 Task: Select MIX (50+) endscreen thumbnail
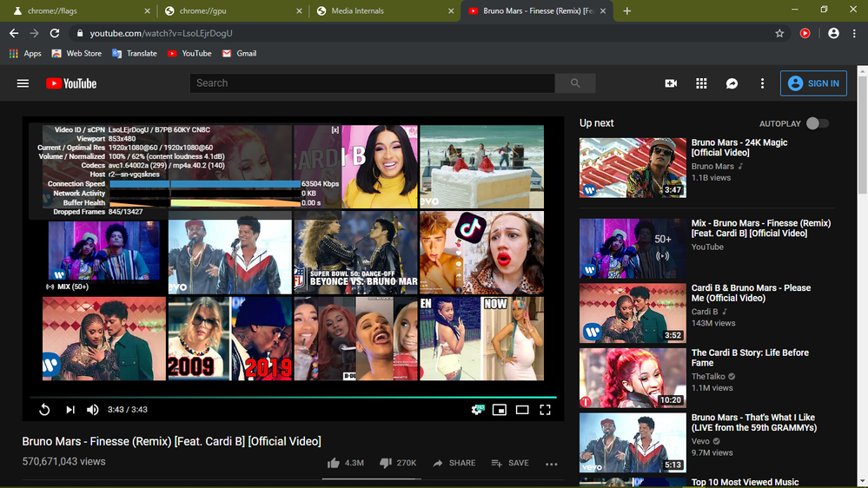tap(104, 252)
